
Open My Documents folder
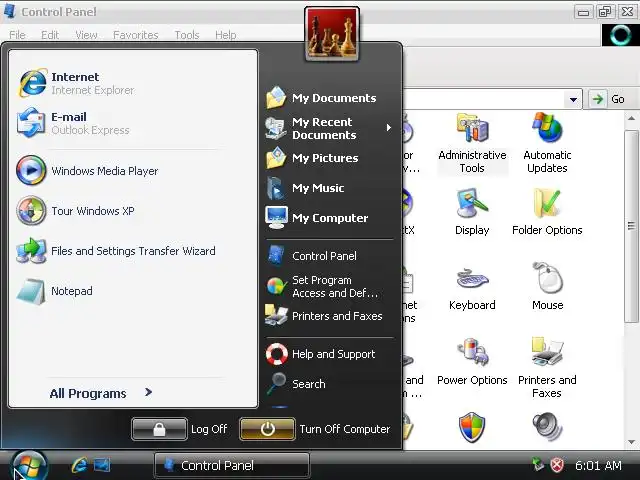pos(321,98)
